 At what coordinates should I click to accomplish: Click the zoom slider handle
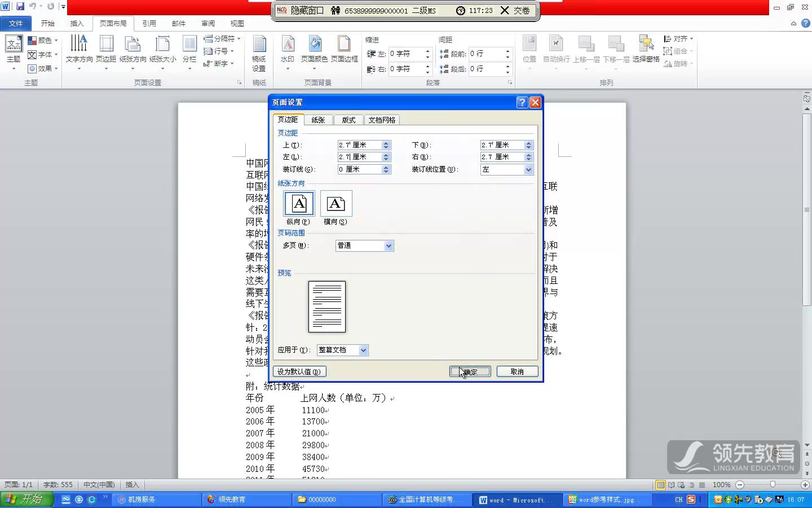click(773, 485)
